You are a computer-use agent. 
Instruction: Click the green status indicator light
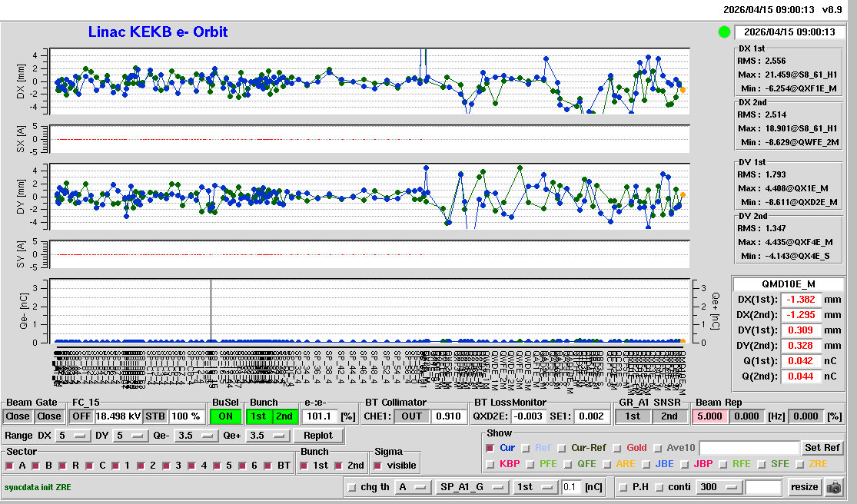click(723, 32)
